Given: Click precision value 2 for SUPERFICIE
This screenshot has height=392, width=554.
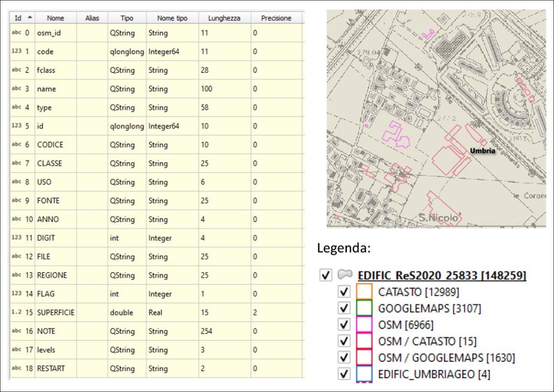Looking at the screenshot, I should click(255, 313).
